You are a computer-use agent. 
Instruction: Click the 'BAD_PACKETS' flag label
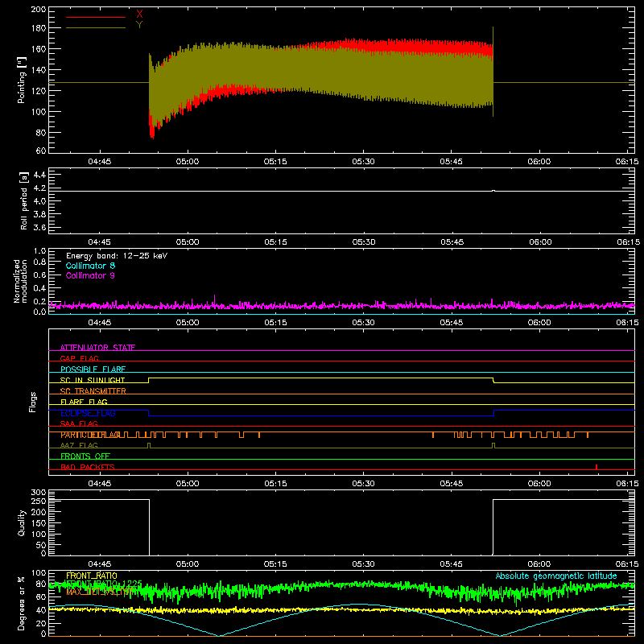click(x=88, y=468)
